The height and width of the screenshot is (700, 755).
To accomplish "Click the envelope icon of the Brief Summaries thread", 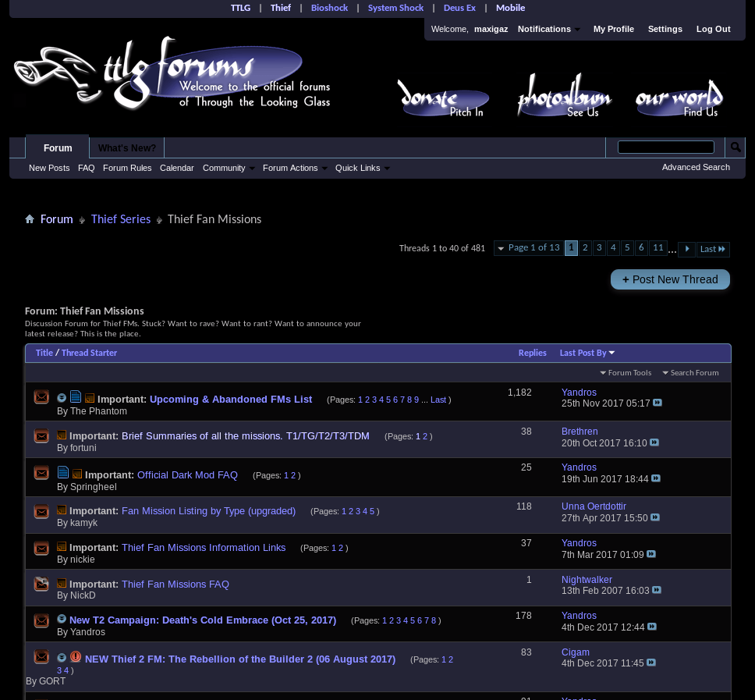I will tap(41, 436).
